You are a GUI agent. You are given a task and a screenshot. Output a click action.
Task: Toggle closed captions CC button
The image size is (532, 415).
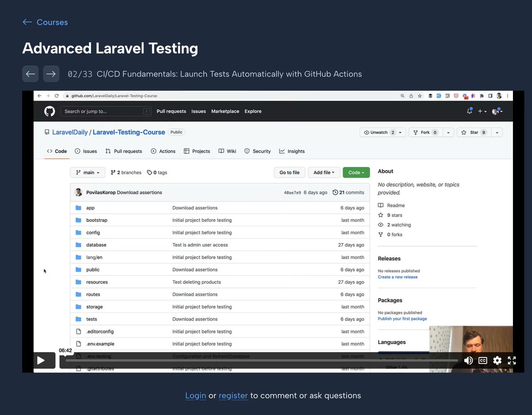(483, 361)
